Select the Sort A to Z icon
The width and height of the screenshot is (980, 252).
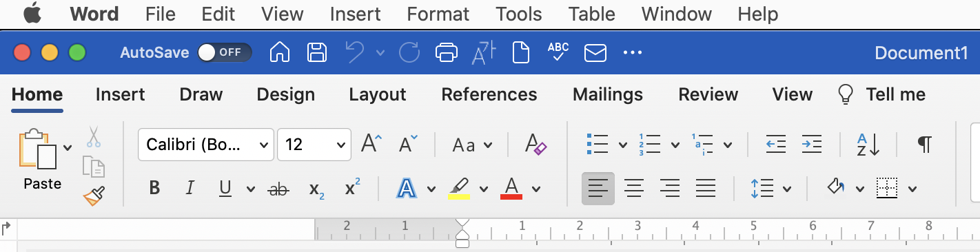(868, 145)
